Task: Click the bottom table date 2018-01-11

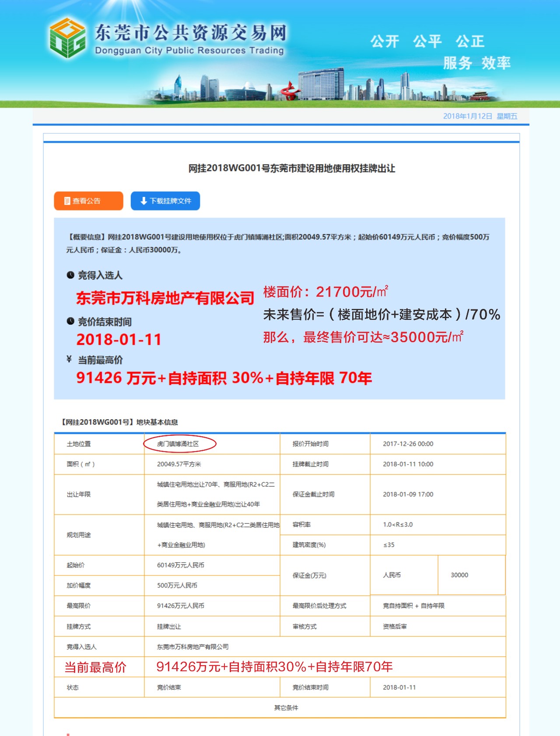Action: (x=399, y=687)
